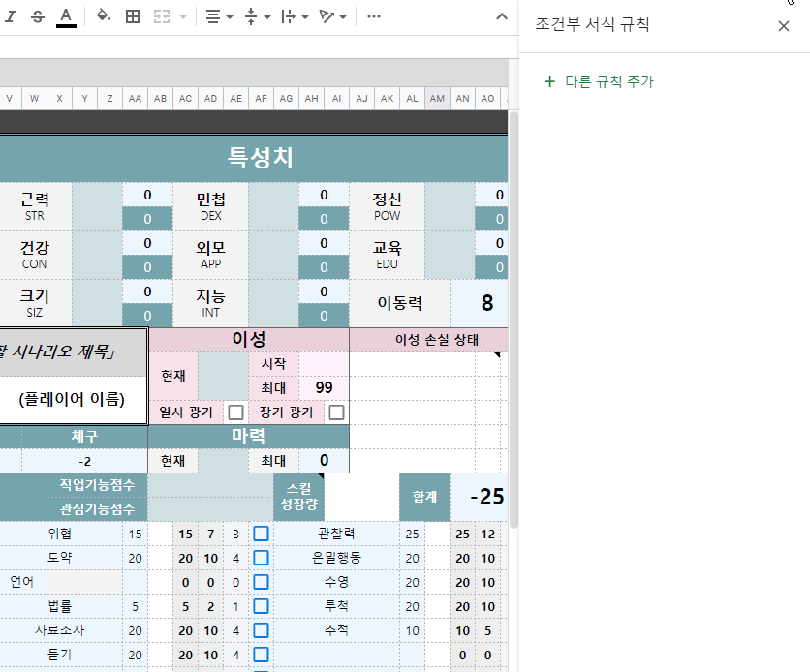Viewport: 810px width, 672px height.
Task: Select the 직업기능점수 label cell
Action: click(x=97, y=485)
